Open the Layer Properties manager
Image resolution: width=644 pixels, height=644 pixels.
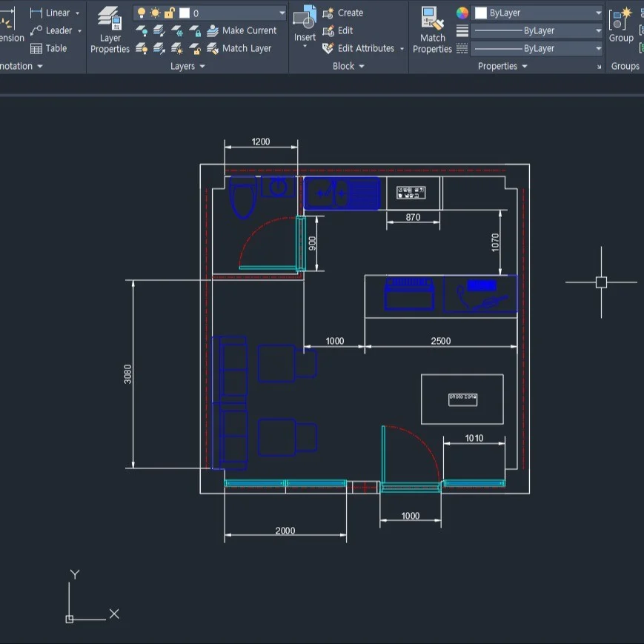[110, 30]
